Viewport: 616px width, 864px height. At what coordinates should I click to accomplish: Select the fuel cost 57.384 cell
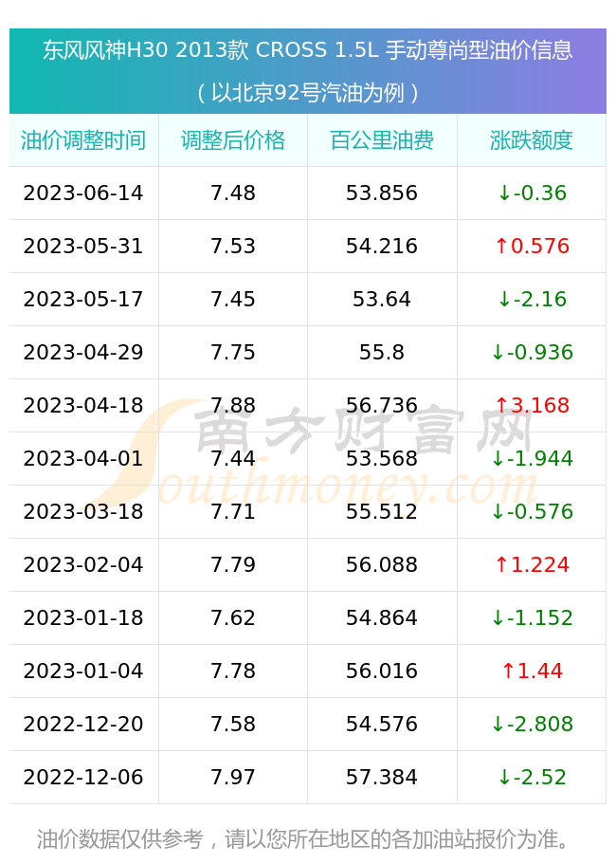[x=382, y=778]
